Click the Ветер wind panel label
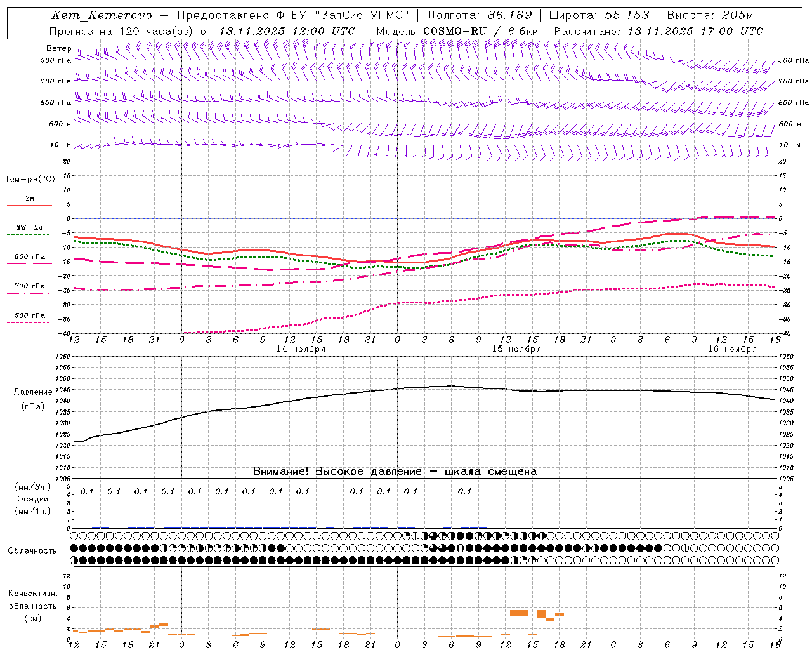The image size is (812, 650). coord(58,48)
